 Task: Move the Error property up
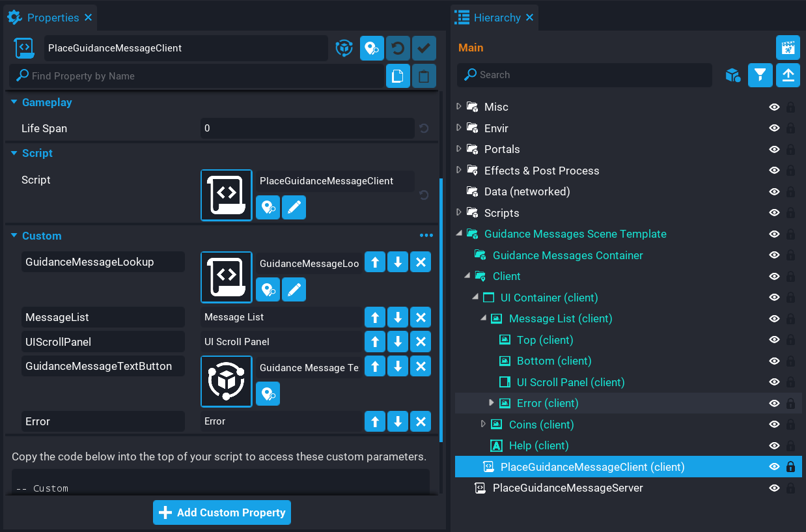[x=375, y=422]
